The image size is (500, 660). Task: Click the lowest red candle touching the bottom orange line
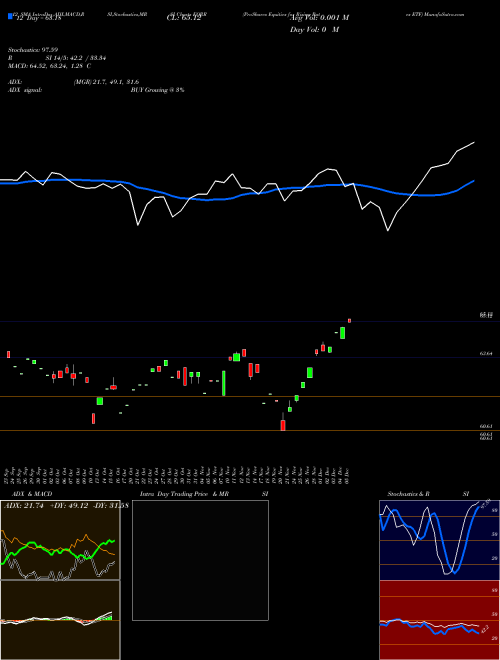coord(283,425)
